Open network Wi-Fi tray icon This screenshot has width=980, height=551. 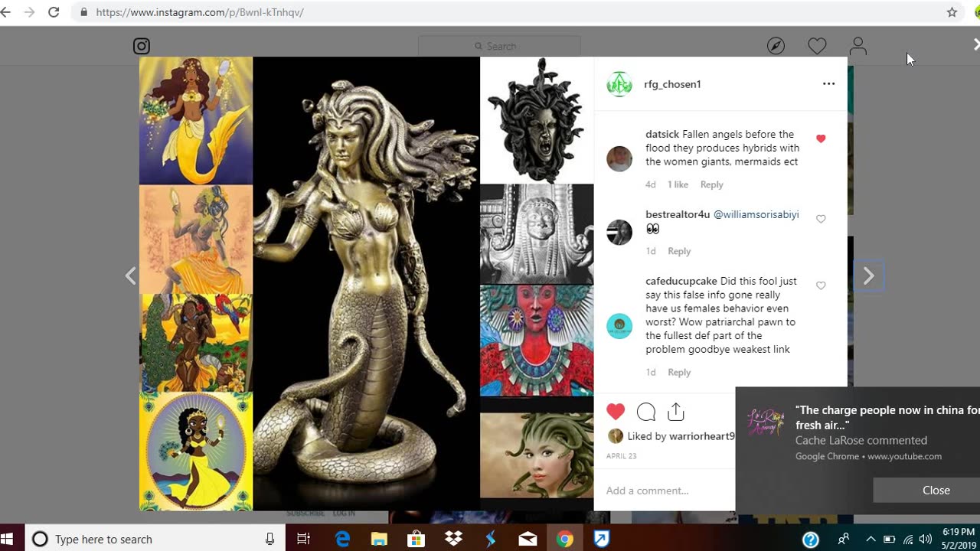coord(908,539)
